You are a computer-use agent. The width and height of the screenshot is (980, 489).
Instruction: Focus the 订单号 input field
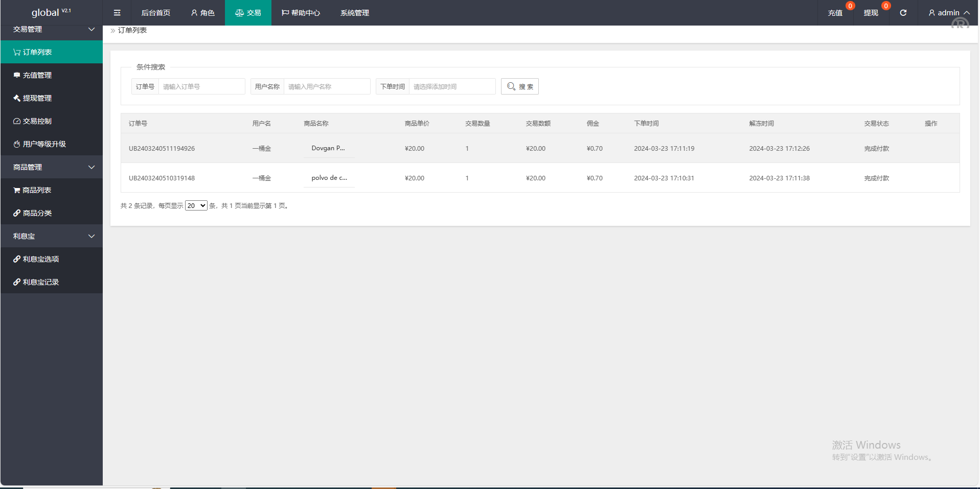point(201,87)
